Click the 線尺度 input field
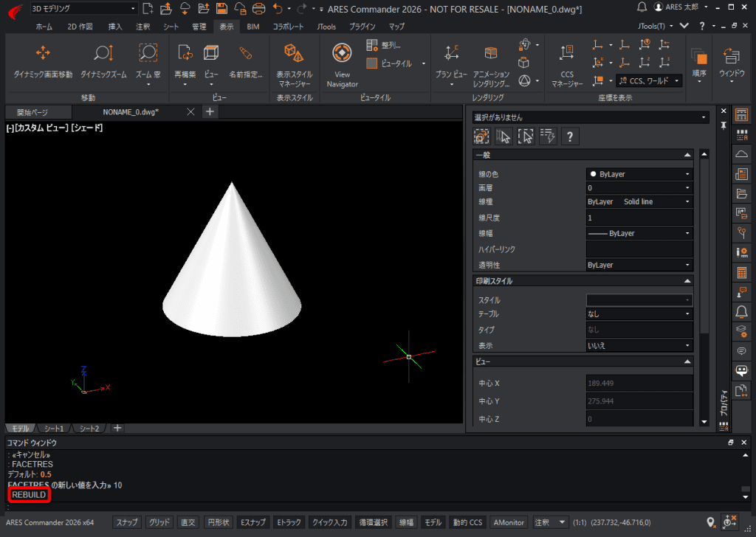 pos(639,217)
